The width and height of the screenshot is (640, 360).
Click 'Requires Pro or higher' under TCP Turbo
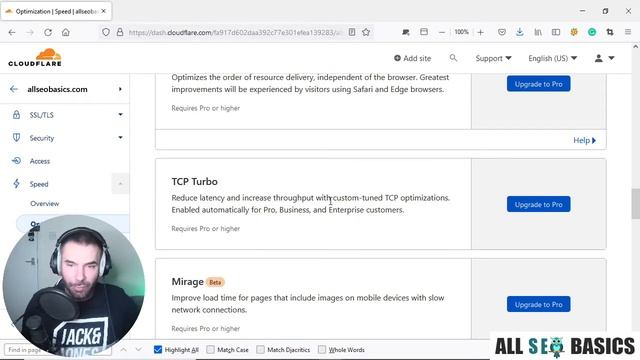click(x=206, y=229)
